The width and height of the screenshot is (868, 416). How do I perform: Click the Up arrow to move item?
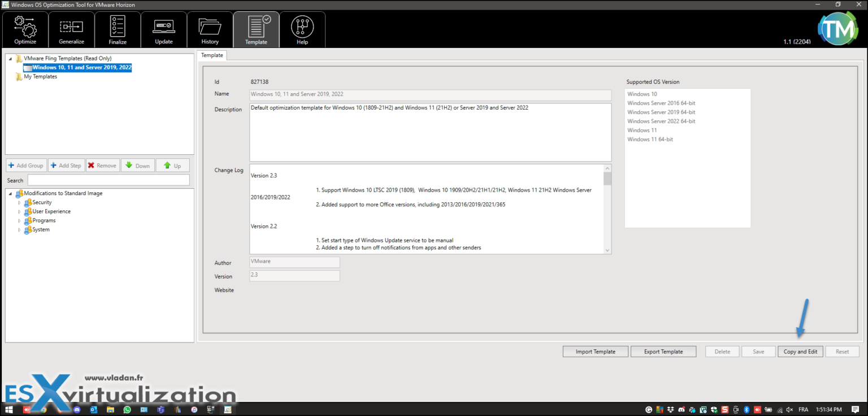coord(172,165)
